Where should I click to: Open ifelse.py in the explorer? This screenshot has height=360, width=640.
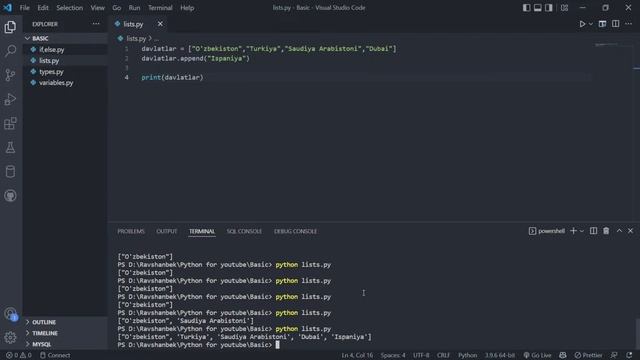click(x=51, y=49)
